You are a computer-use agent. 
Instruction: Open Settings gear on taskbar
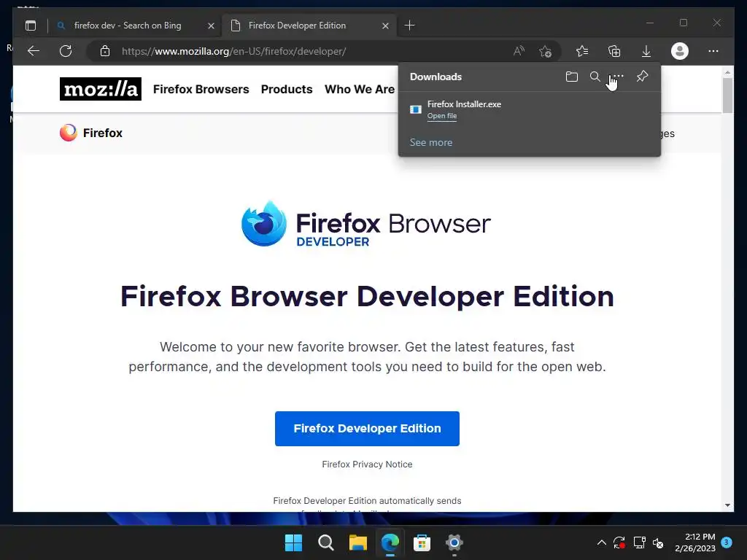454,542
